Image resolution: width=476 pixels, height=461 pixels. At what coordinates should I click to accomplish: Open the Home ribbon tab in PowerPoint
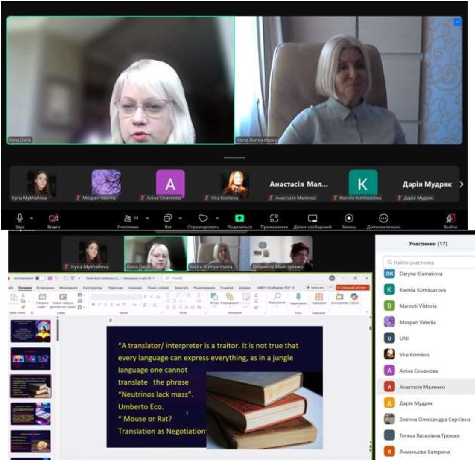[x=25, y=287]
